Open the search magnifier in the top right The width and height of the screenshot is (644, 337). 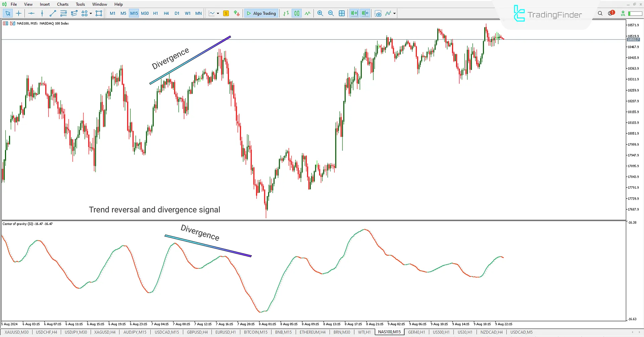[600, 13]
